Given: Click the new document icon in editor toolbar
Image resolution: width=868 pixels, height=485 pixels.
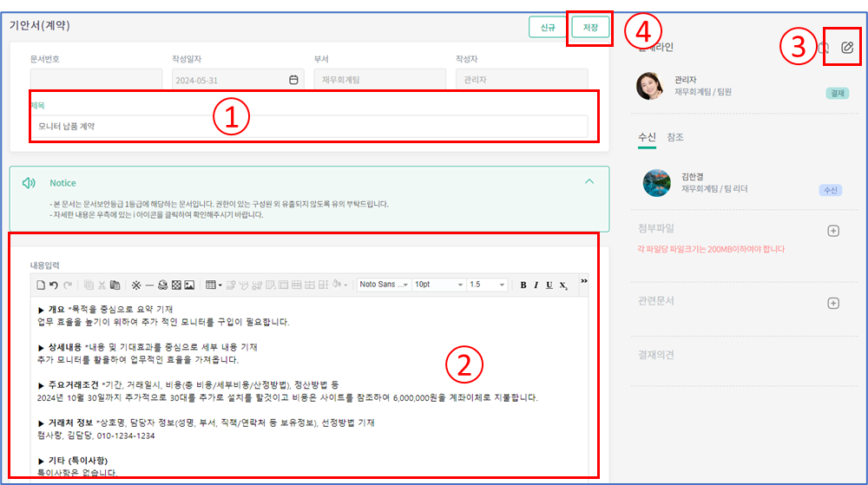Looking at the screenshot, I should pyautogui.click(x=40, y=285).
